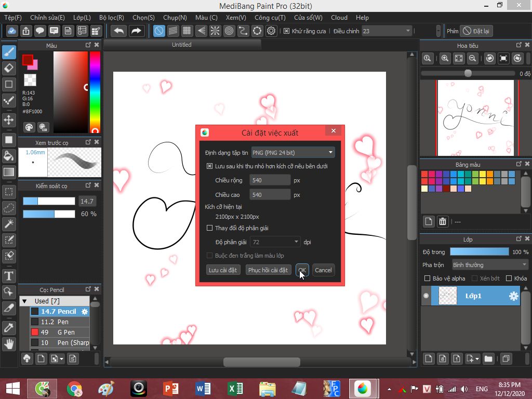Click the Phục hồi cài đặt button
The image size is (532, 399).
[268, 270]
